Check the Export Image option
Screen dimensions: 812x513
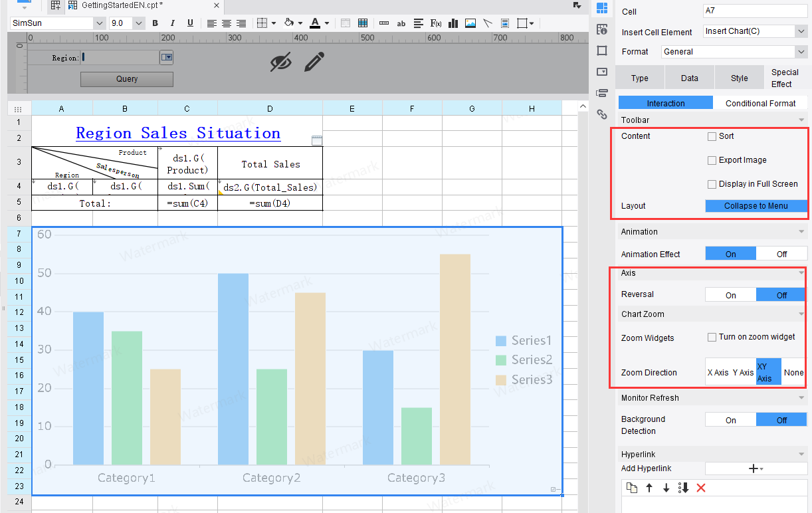(712, 160)
